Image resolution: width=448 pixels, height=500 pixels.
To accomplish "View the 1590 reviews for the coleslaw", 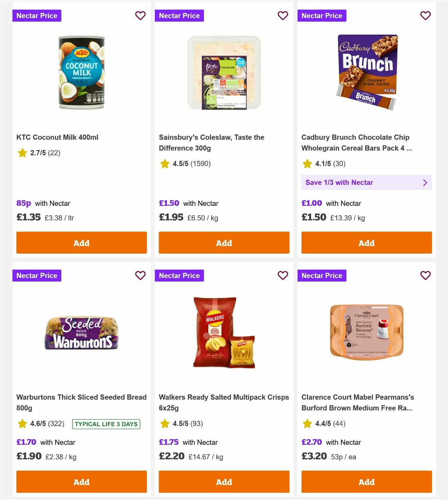I will coord(200,164).
